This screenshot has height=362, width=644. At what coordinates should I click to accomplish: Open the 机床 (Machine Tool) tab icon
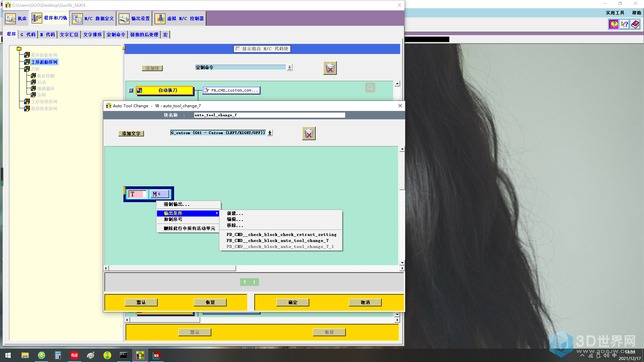click(x=10, y=18)
